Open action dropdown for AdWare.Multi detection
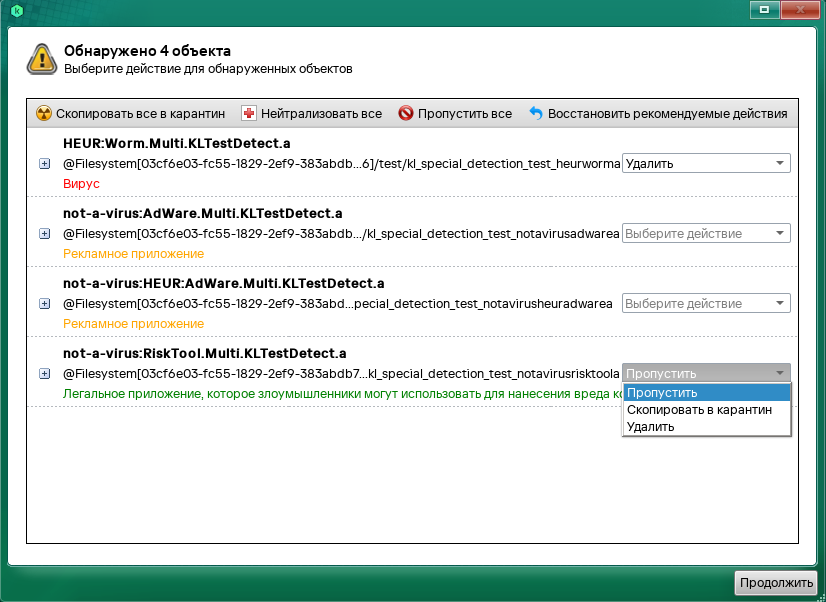The height and width of the screenshot is (602, 826). [706, 234]
